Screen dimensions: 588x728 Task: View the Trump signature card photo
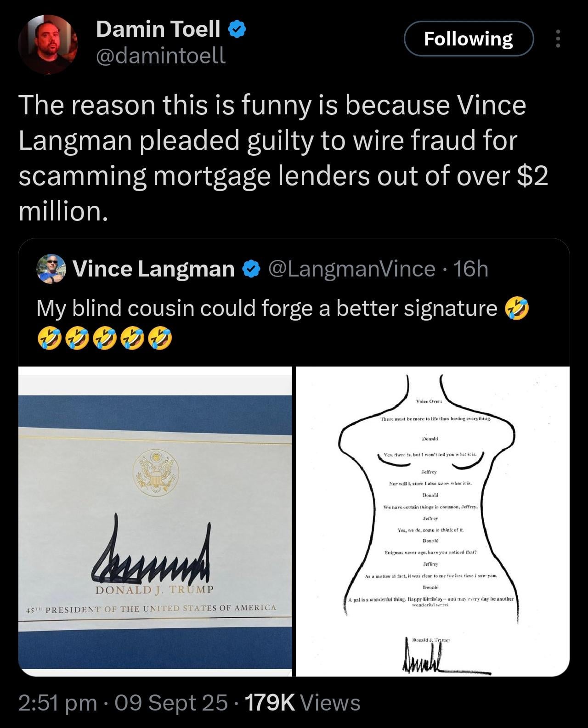point(155,521)
